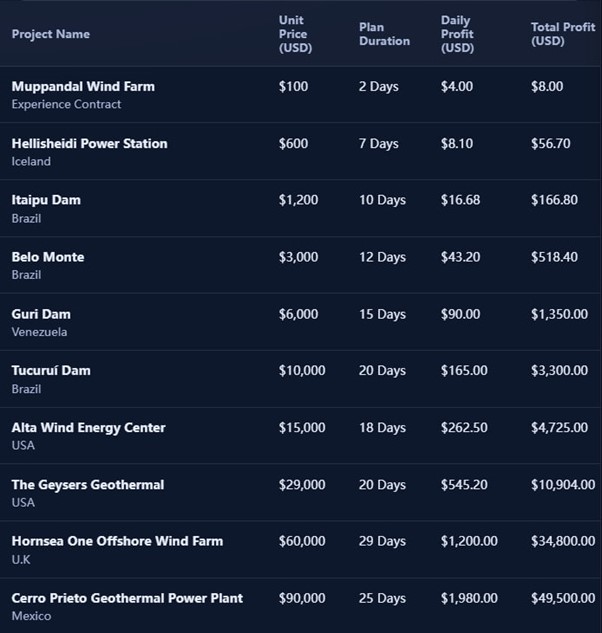
Task: Select the Guri Dam project
Action: tap(41, 314)
